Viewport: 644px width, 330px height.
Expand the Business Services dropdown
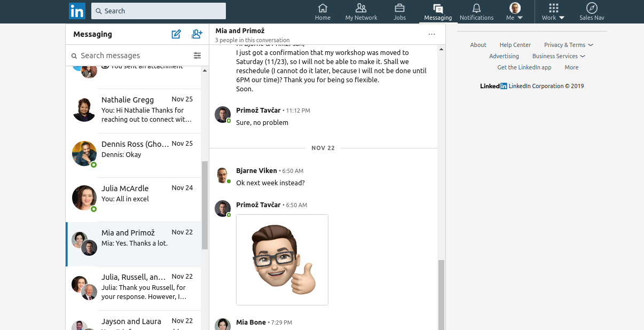click(558, 56)
